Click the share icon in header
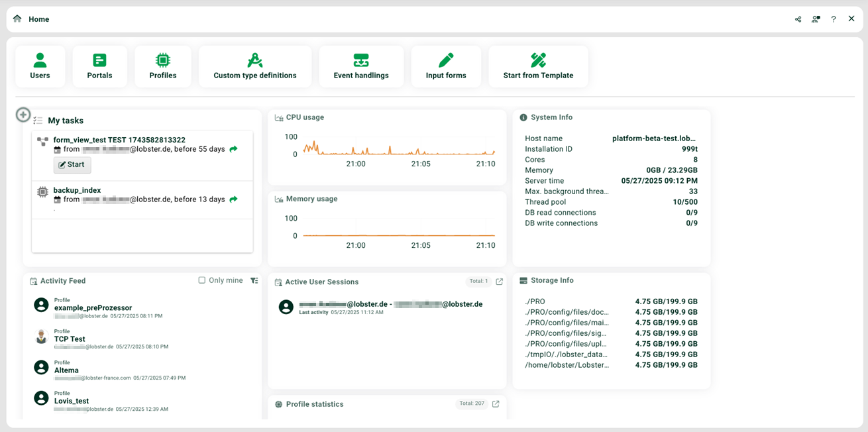 pos(798,19)
